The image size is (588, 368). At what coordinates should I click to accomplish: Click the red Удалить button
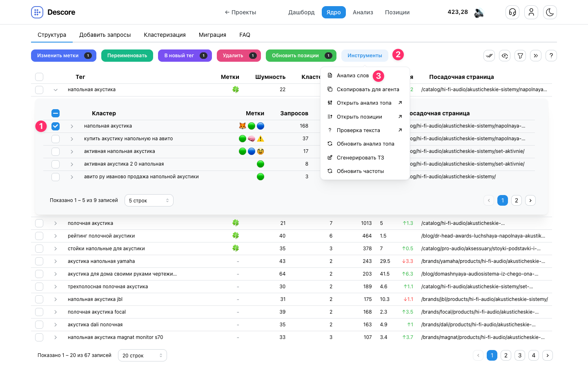click(239, 56)
